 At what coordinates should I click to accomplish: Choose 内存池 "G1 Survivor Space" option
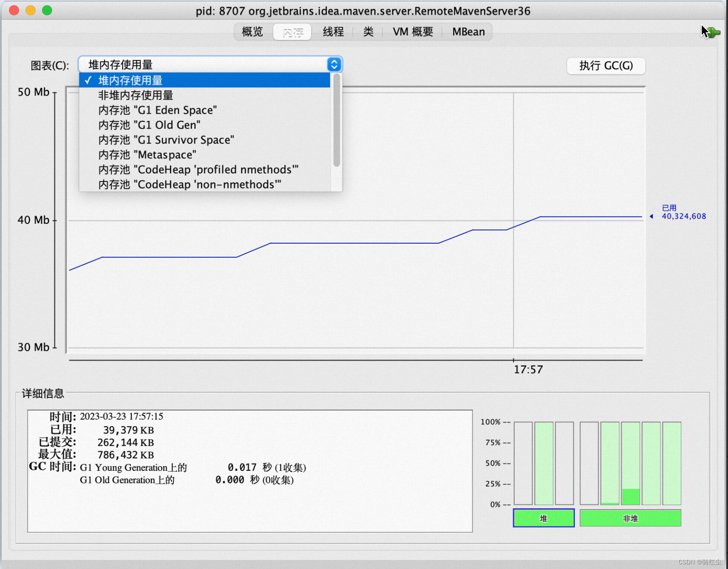pyautogui.click(x=205, y=140)
